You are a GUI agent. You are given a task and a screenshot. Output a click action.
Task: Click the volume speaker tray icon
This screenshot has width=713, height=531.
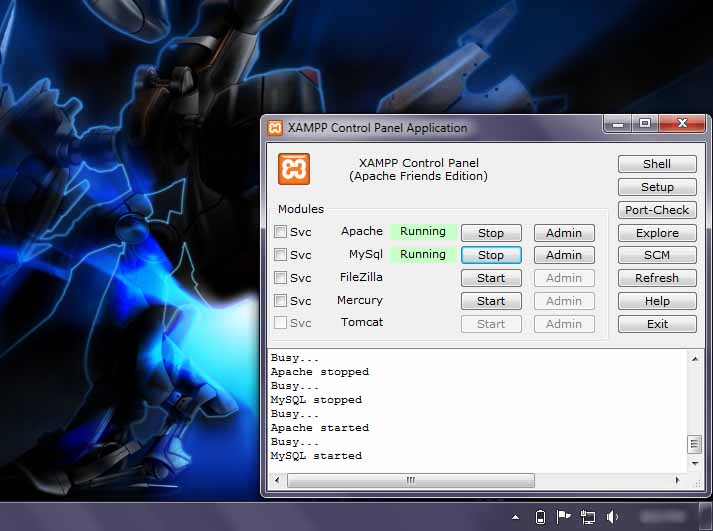(x=612, y=517)
